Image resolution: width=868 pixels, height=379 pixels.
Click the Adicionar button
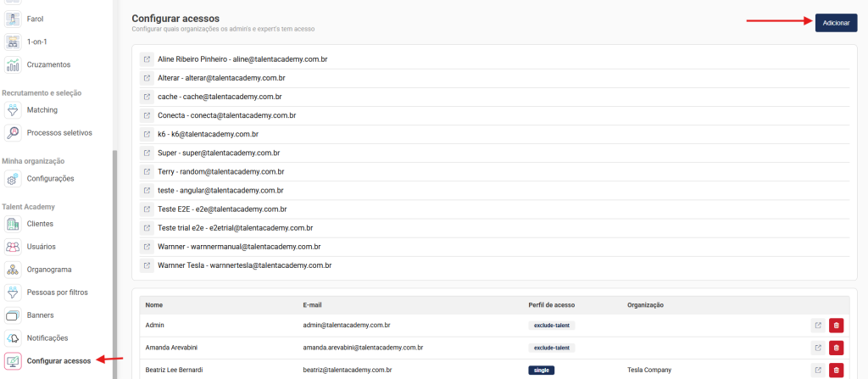tap(836, 23)
